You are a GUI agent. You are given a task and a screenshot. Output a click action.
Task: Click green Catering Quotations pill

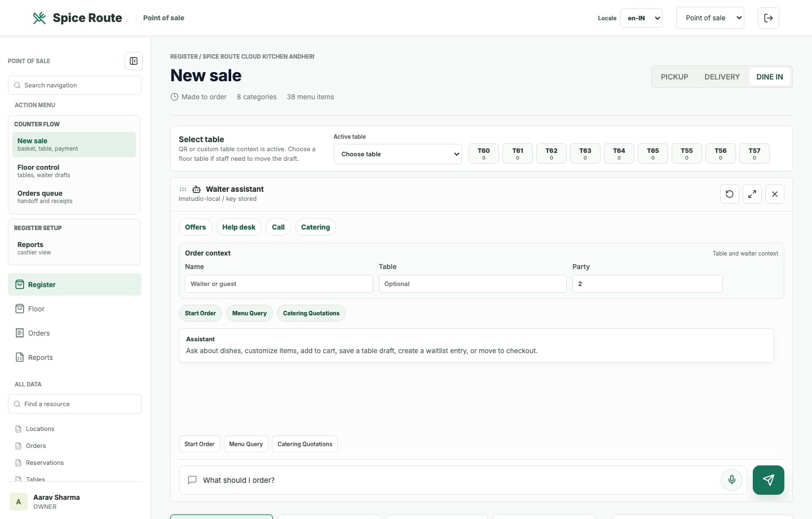click(x=311, y=313)
